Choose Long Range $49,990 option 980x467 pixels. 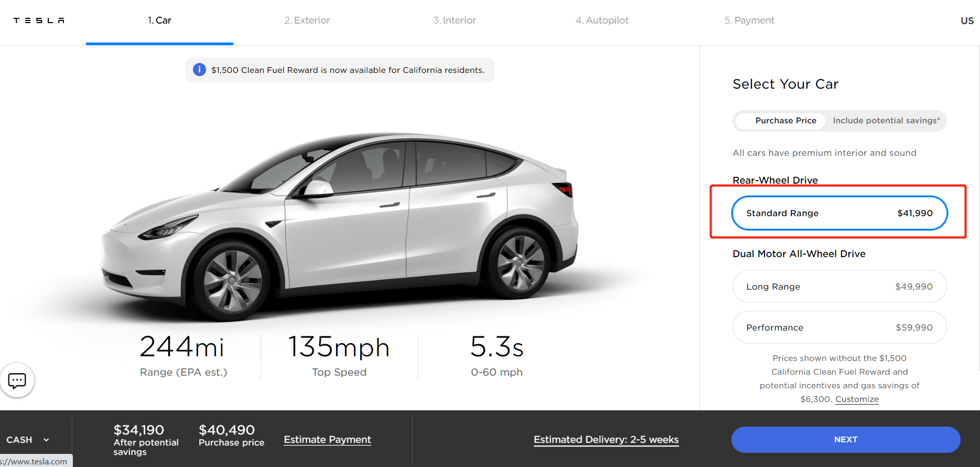pos(839,286)
